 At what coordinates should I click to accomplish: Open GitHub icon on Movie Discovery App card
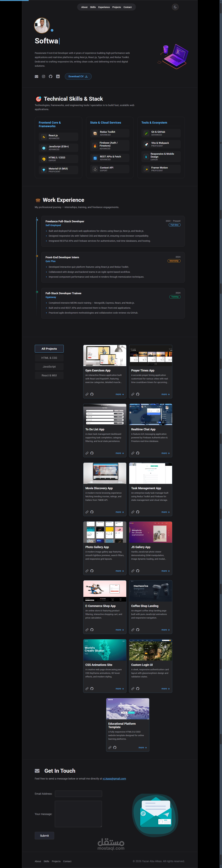92,512
